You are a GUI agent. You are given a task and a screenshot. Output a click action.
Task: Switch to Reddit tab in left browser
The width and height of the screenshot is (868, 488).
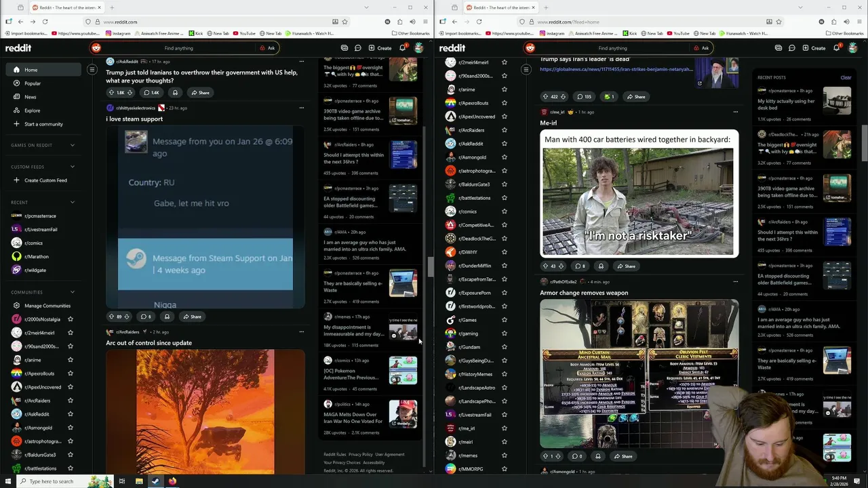pyautogui.click(x=65, y=7)
